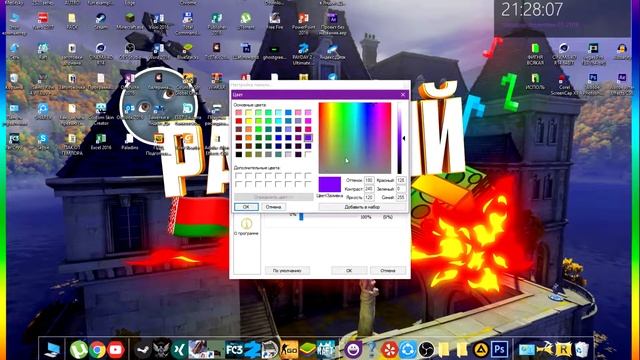Select the magenta basic color swatch
Screen dimensions: 640x360
[x=308, y=121]
